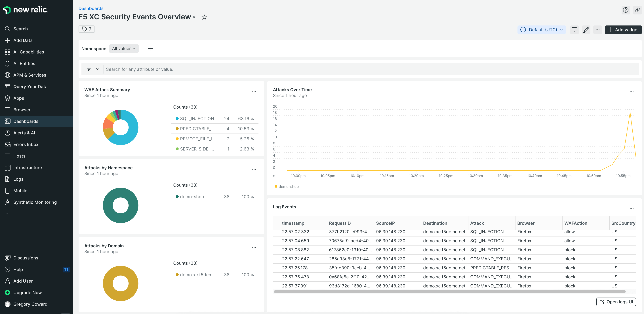The height and width of the screenshot is (314, 644).
Task: Click Open logs UI button
Action: pyautogui.click(x=616, y=302)
